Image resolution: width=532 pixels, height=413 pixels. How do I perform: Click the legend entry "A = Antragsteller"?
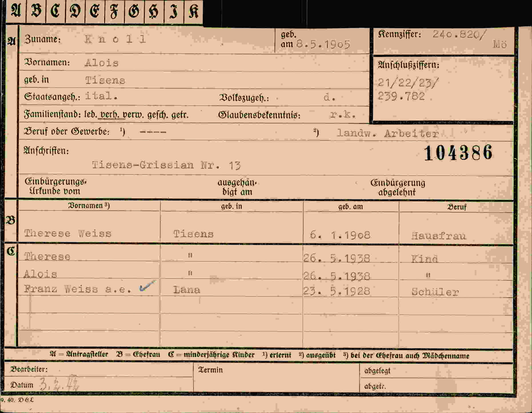(79, 354)
